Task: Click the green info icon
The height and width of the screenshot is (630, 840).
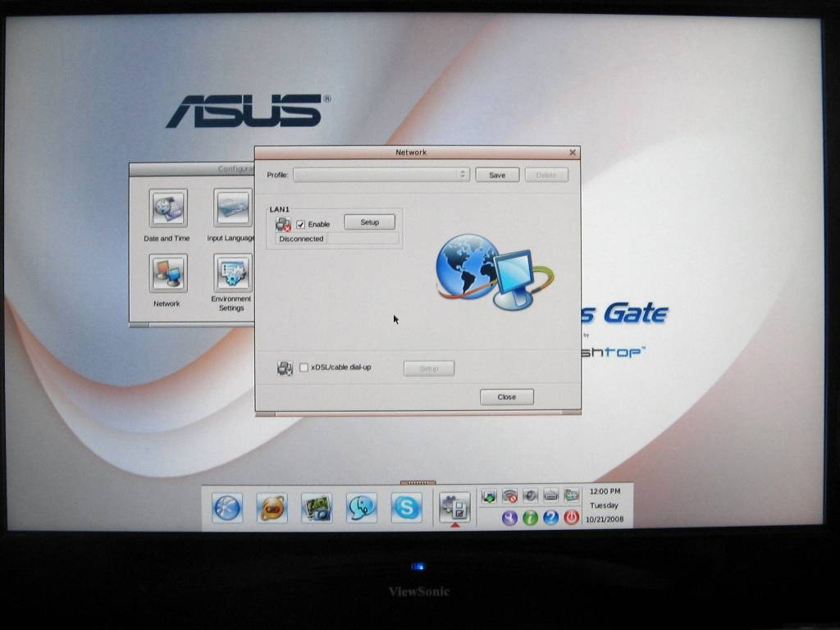Action: pyautogui.click(x=531, y=518)
